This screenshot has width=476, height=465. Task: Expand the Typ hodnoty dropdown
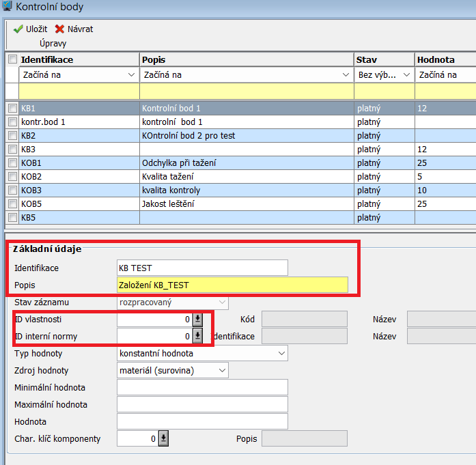(281, 353)
